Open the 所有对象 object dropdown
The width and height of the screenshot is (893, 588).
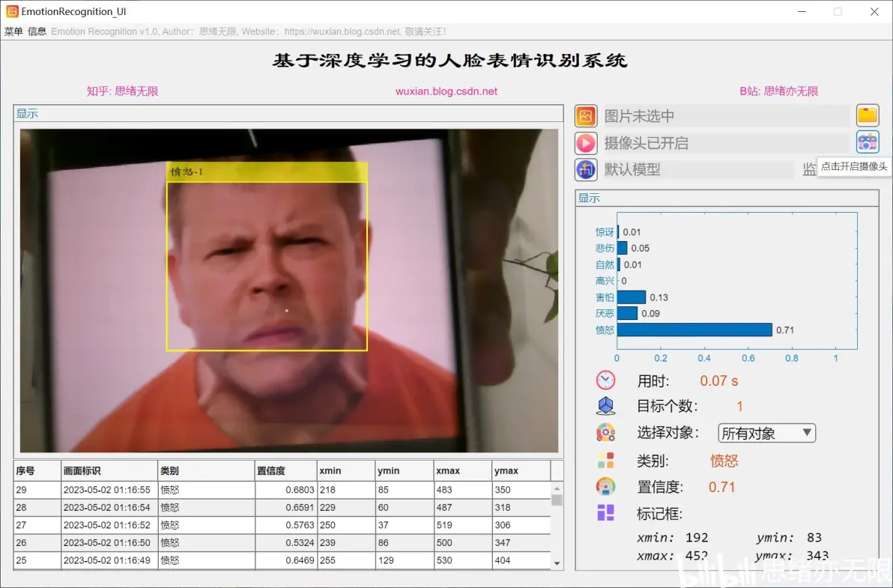click(766, 433)
